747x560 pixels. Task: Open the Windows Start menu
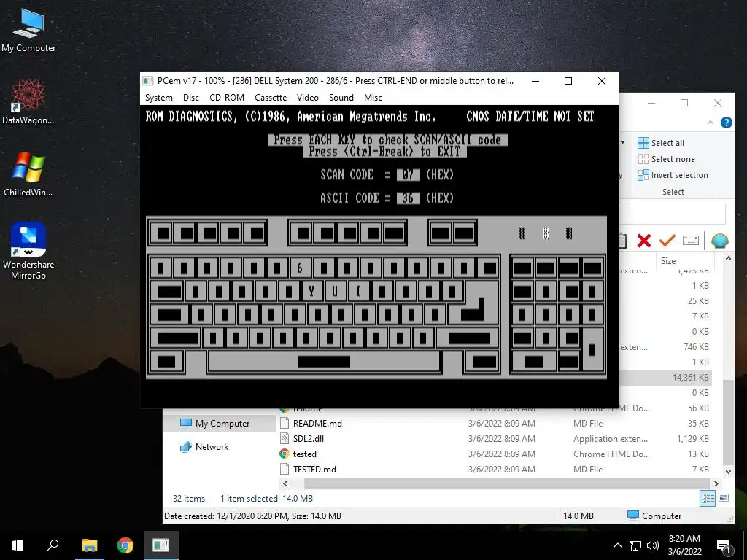18,545
